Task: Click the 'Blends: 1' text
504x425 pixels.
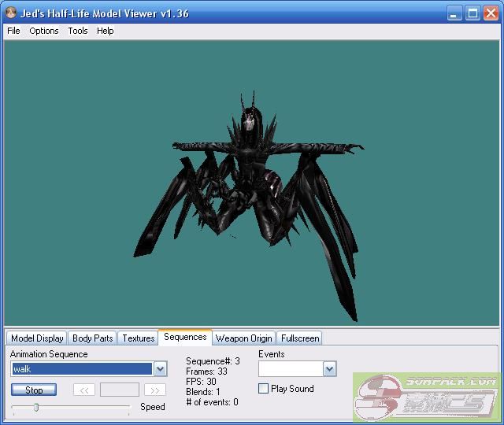Action: coord(203,392)
